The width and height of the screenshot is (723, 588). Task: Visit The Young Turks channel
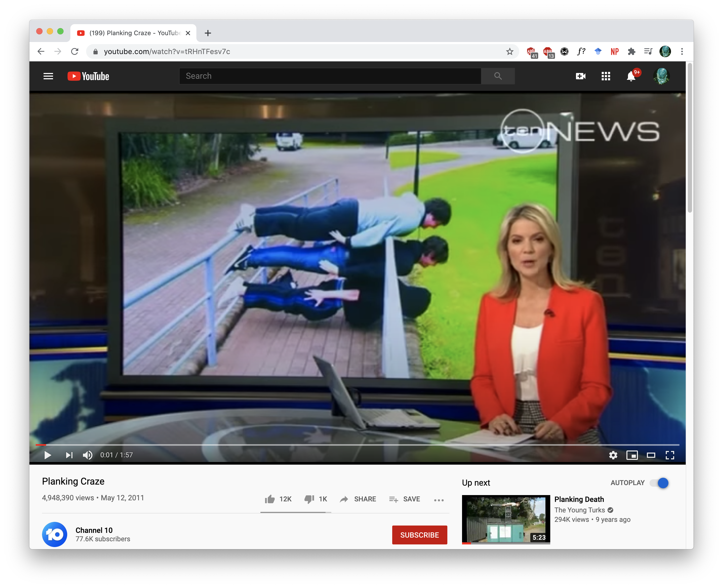[x=579, y=510]
